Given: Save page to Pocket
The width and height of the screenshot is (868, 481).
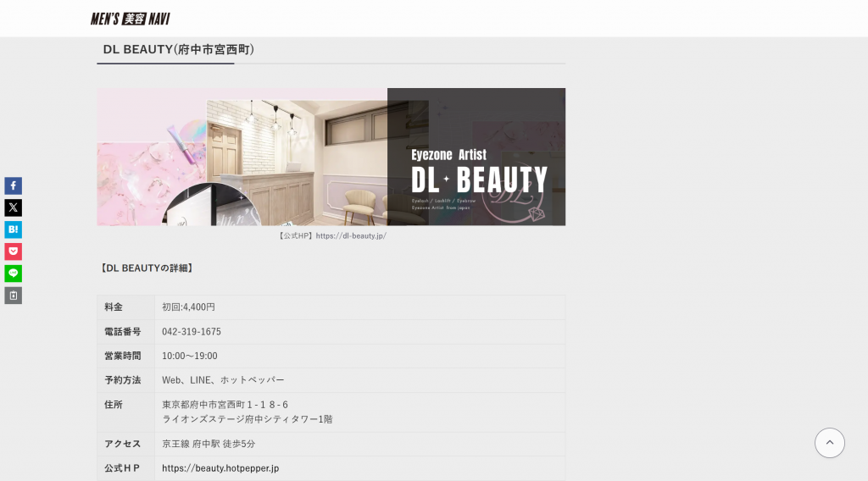Looking at the screenshot, I should (x=13, y=252).
